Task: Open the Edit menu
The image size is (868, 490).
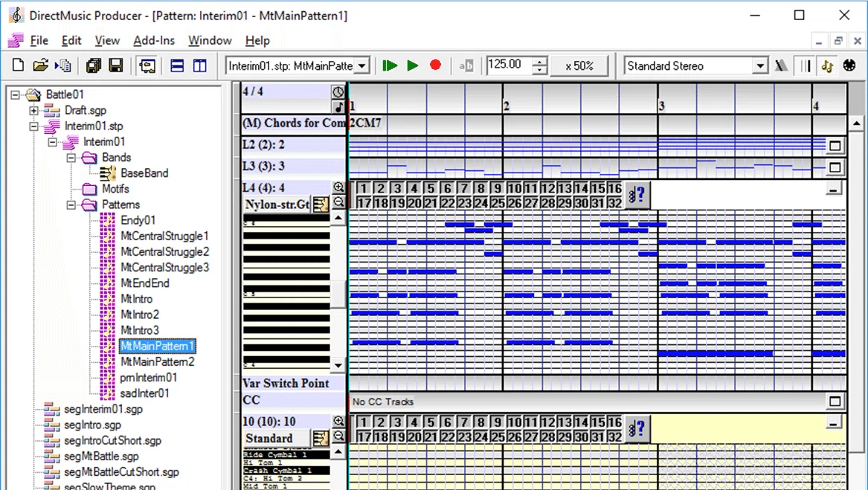Action: (x=71, y=40)
